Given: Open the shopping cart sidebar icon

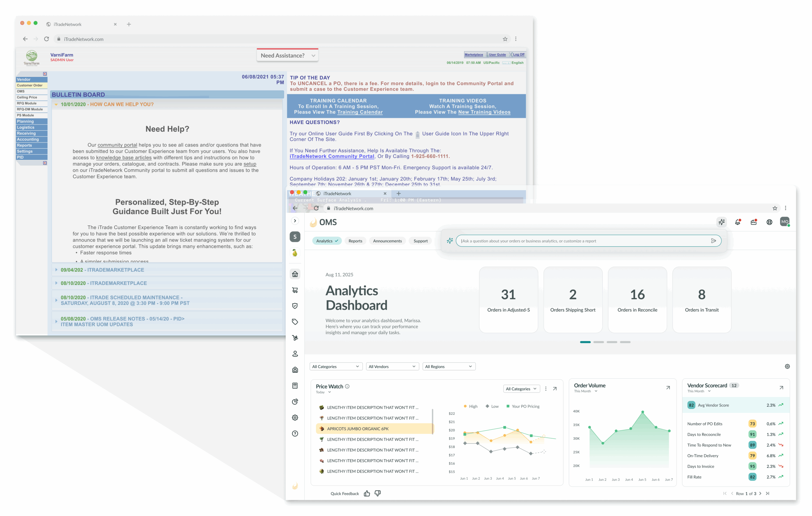Looking at the screenshot, I should pyautogui.click(x=295, y=290).
